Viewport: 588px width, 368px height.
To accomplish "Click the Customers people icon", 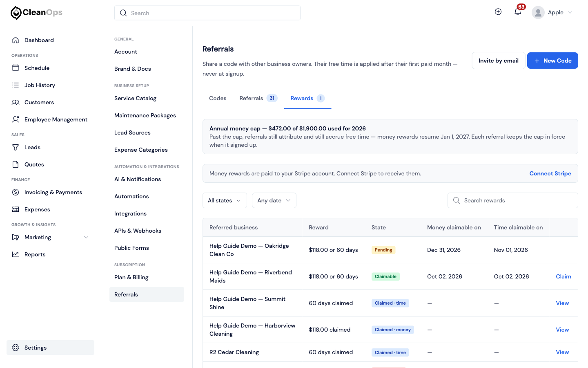I will (x=16, y=102).
